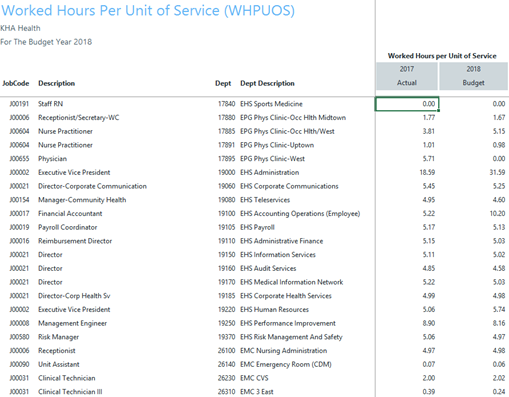Select the report title Worked Hours Per Unit of Service
The image size is (509, 397).
[148, 10]
